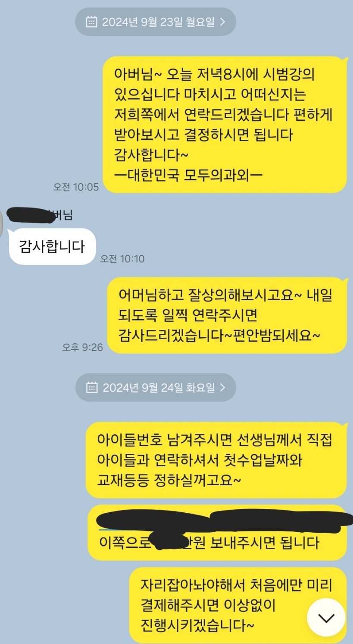
Task: Tap the message starting 어머님하고 잘상의해보시고요
Action: [227, 315]
